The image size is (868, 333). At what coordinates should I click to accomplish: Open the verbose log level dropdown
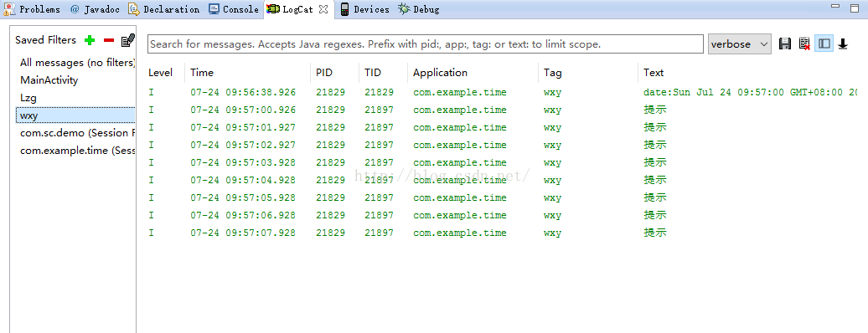tap(740, 44)
